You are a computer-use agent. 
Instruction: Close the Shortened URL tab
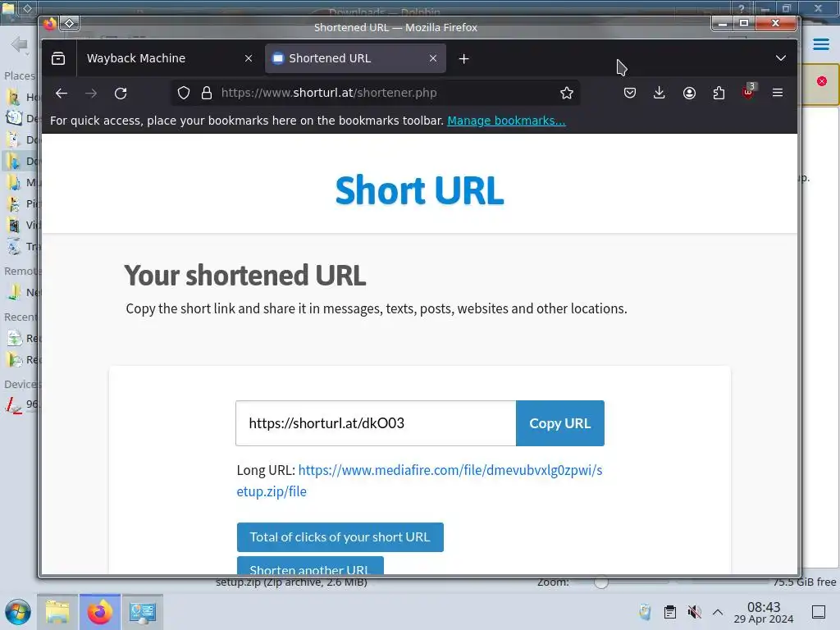[x=433, y=58]
